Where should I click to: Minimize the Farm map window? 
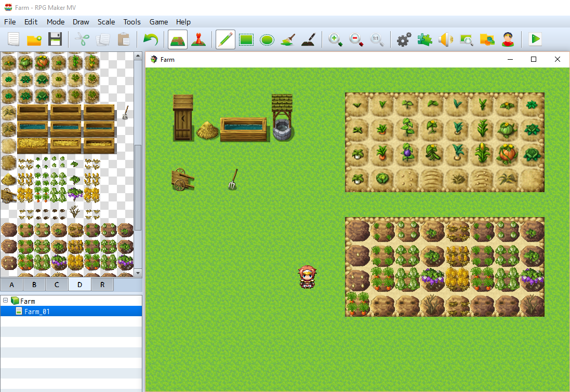(x=510, y=59)
